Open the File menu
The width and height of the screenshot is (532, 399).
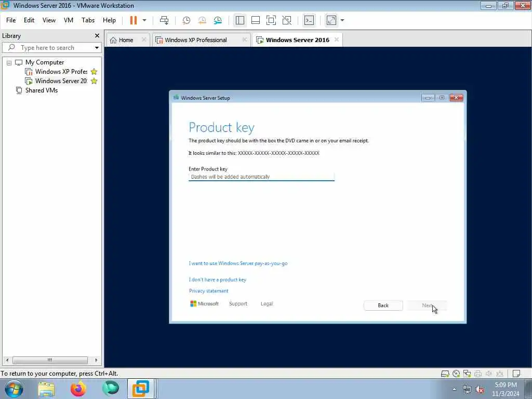[11, 20]
